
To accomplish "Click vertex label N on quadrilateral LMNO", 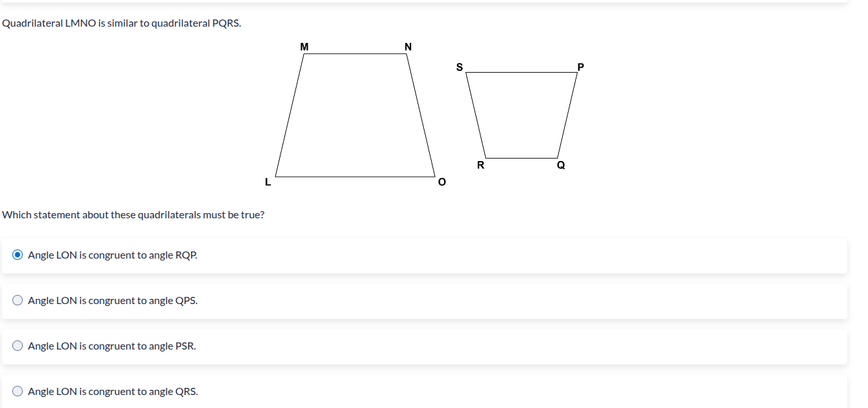I will tap(408, 47).
